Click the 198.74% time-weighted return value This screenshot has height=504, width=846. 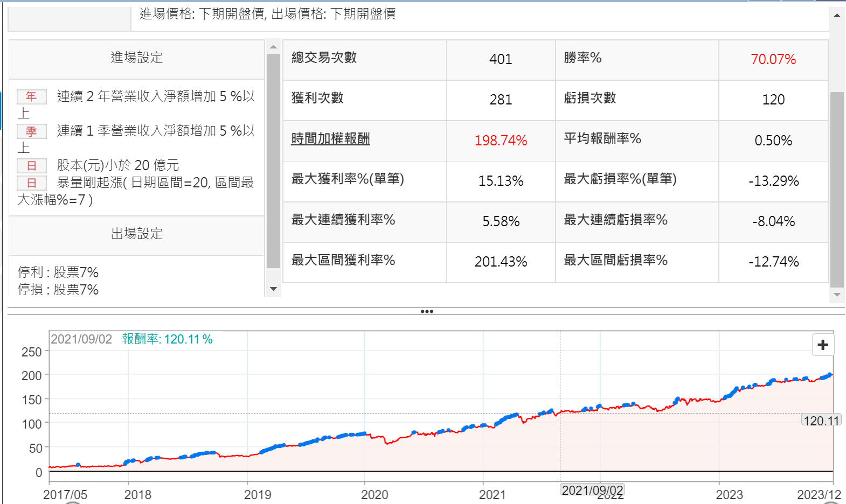[x=501, y=141]
